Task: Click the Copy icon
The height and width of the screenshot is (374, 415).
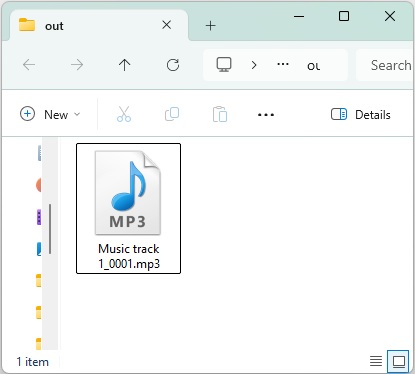Action: coord(172,114)
